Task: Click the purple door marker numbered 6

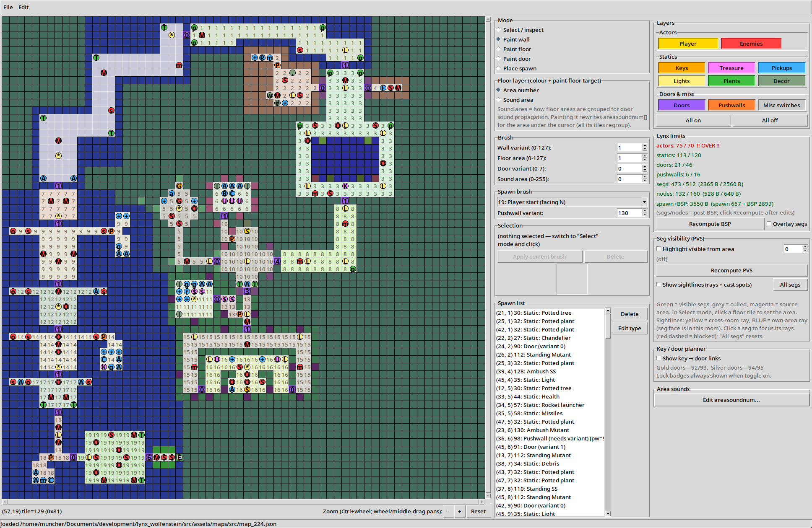Action: 149,457
